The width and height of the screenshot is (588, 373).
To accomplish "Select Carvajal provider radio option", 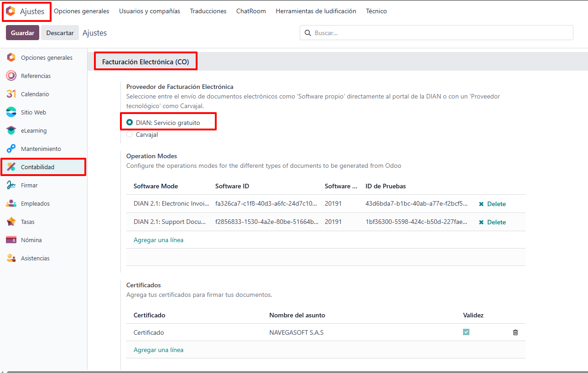I will click(x=130, y=135).
